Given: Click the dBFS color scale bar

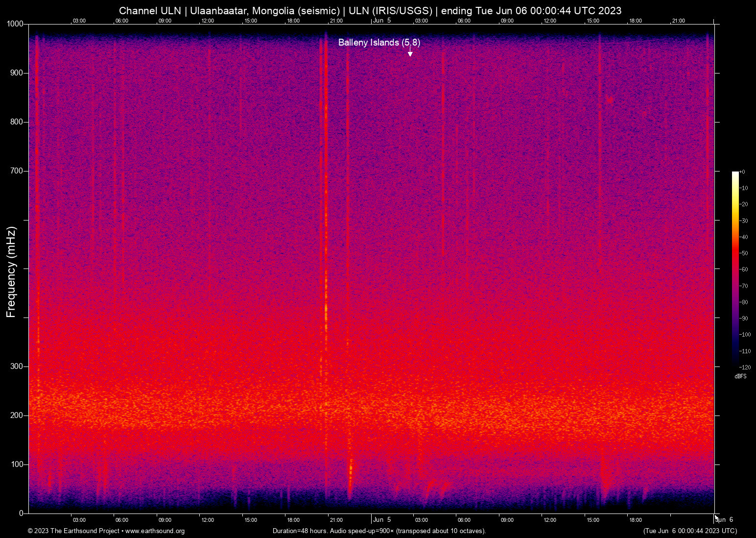Looking at the screenshot, I should click(734, 269).
